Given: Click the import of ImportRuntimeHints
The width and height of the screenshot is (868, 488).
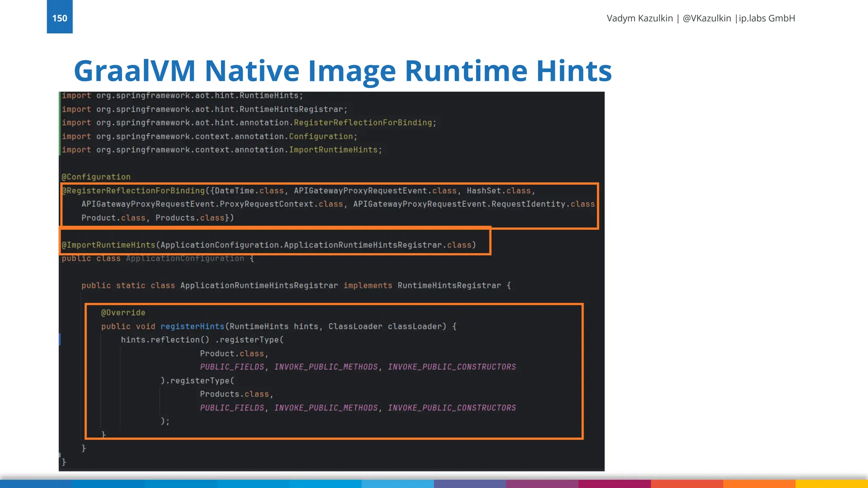Looking at the screenshot, I should [222, 150].
